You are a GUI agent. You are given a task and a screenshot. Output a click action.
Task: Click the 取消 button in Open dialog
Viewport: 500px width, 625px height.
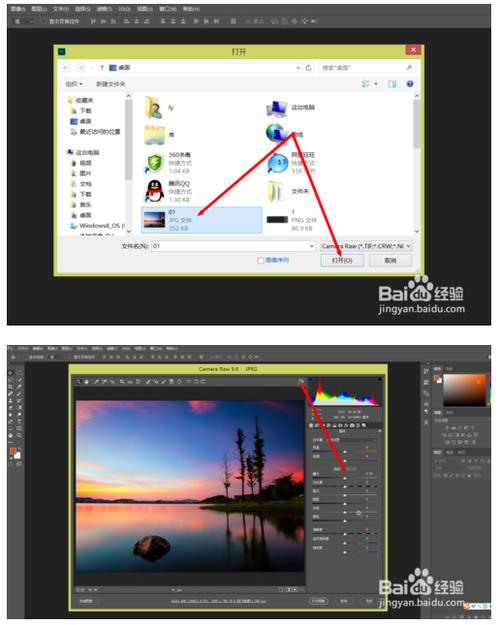(x=390, y=260)
